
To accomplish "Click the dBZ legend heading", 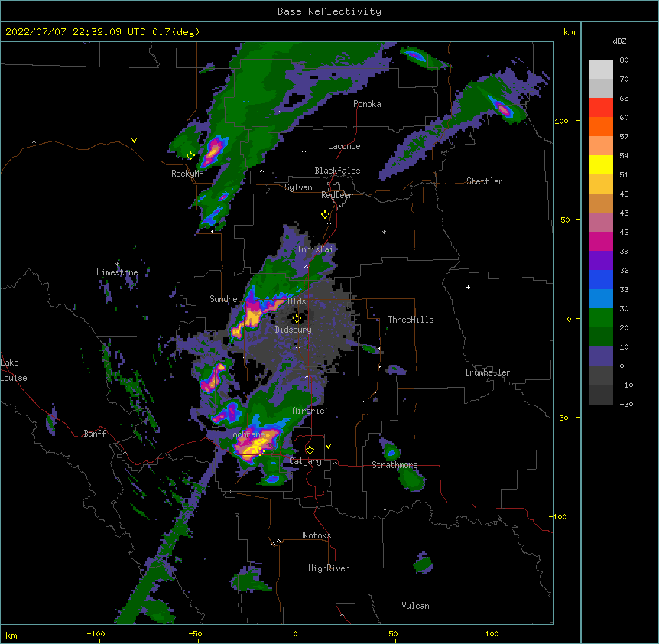I will 619,41.
